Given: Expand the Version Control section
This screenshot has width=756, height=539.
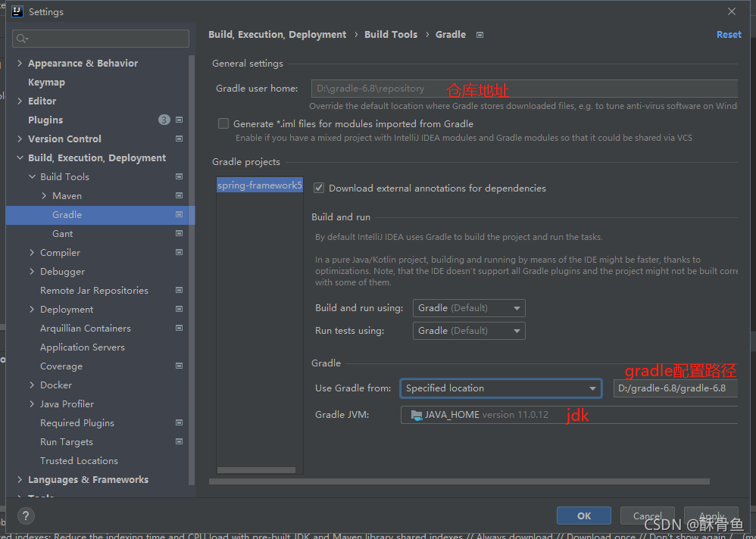Looking at the screenshot, I should point(20,139).
